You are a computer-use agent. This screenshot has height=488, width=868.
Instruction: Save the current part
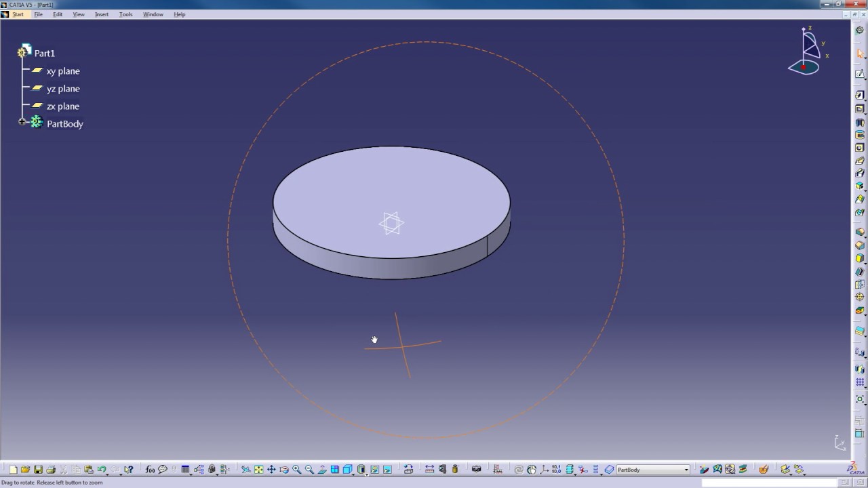click(x=38, y=469)
